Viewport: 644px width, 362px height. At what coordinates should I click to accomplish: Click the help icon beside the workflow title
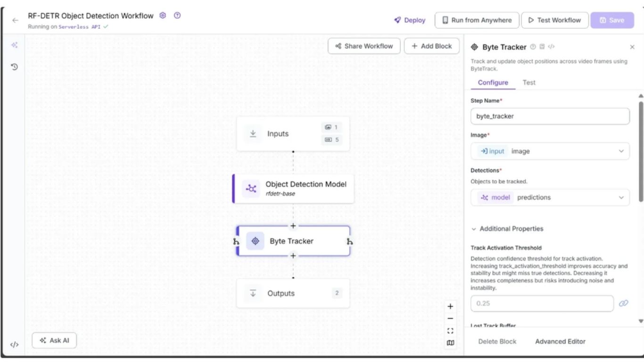coord(177,15)
